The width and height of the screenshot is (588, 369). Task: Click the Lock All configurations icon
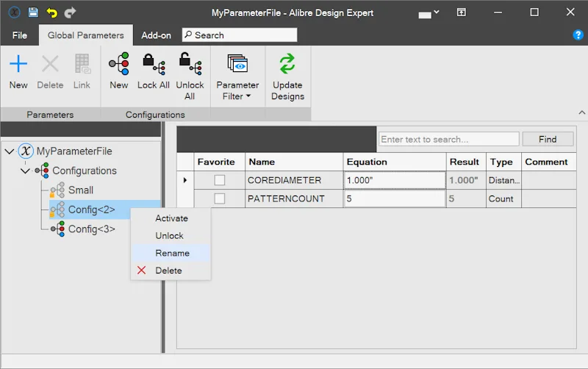[154, 63]
